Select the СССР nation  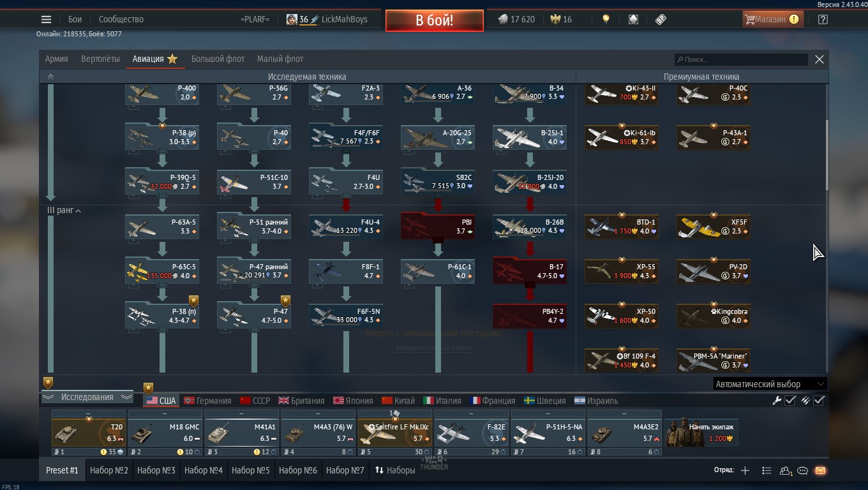coord(255,401)
